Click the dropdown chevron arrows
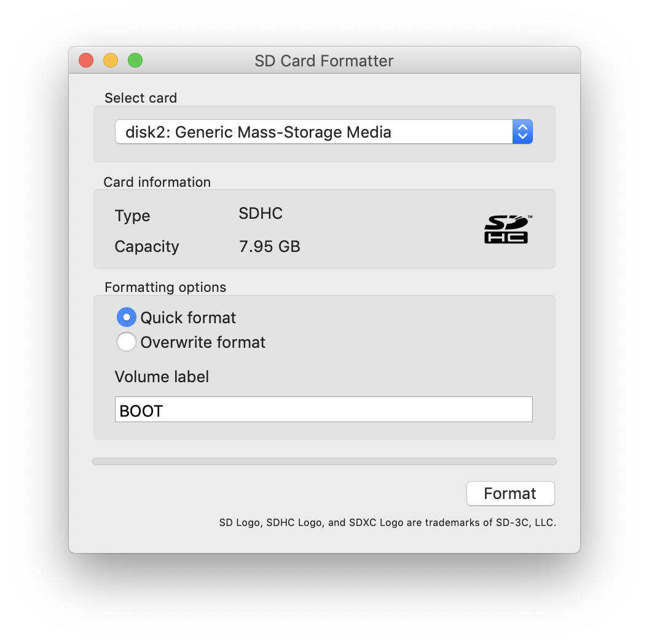Screen dimensions: 649x644 pyautogui.click(x=522, y=132)
